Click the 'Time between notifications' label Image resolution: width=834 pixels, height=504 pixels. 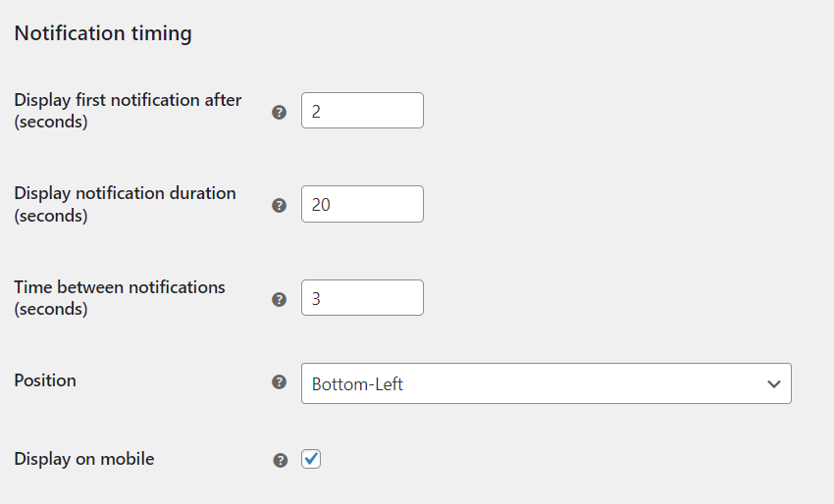coord(120,287)
